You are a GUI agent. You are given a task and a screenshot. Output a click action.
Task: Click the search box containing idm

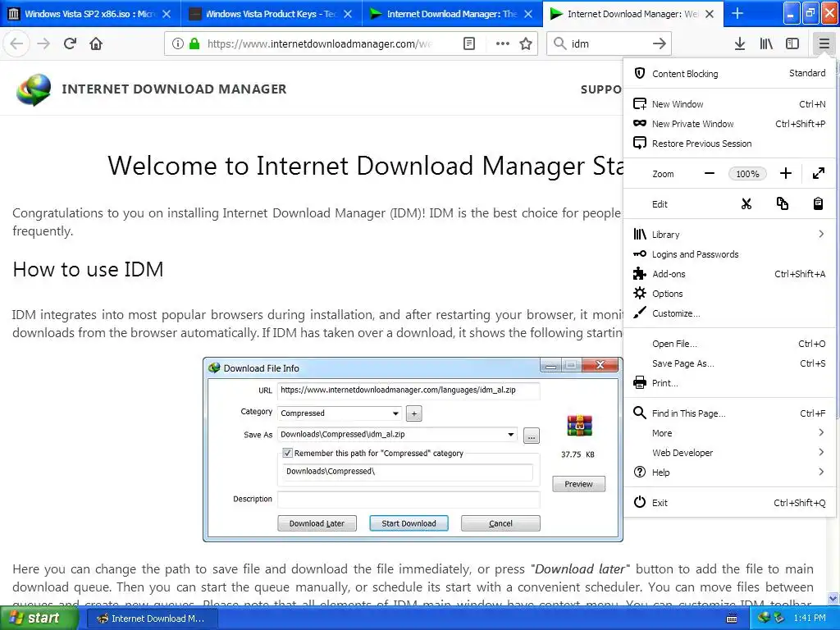pyautogui.click(x=609, y=43)
